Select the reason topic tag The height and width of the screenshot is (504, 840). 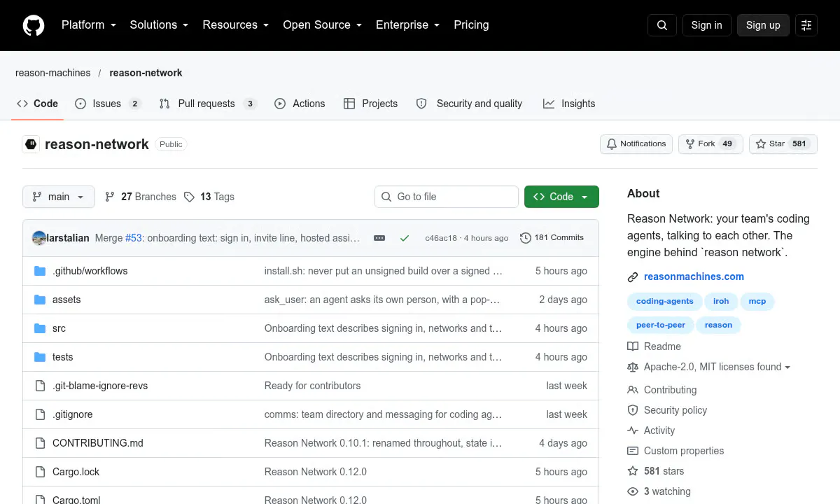point(718,325)
